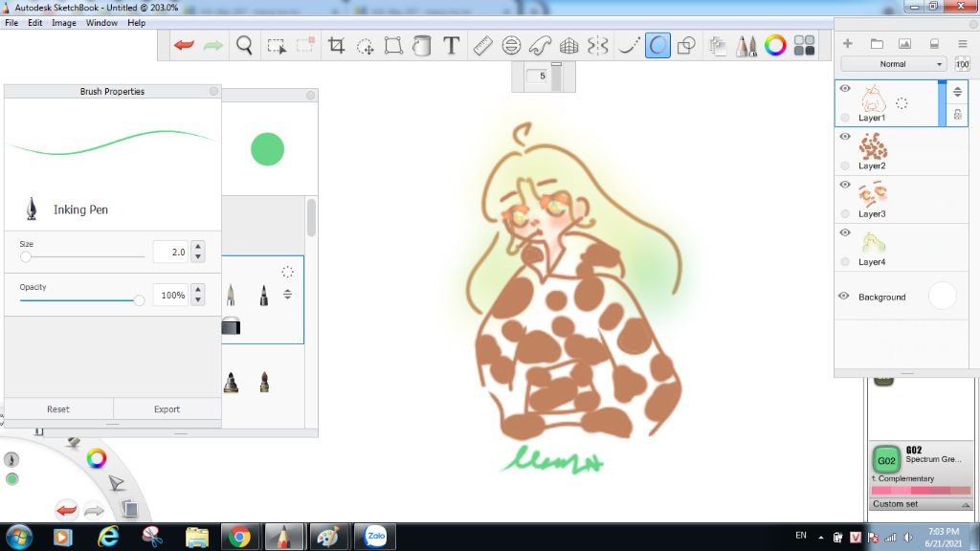Toggle the Symmetry tool

597,46
